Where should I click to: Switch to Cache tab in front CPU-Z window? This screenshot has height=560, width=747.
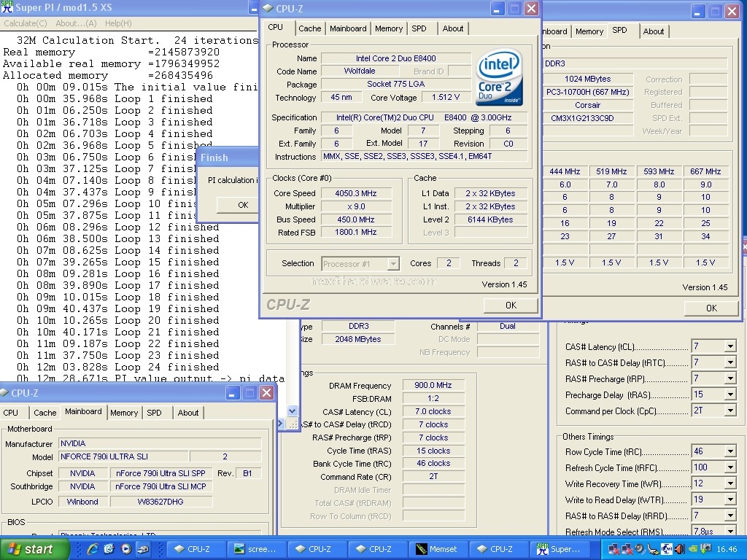[x=309, y=28]
